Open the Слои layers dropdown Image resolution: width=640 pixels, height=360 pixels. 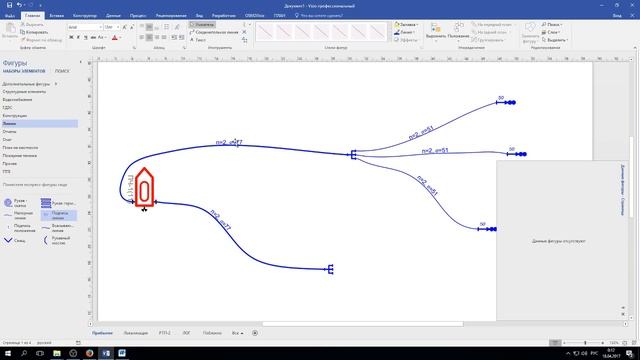[551, 32]
